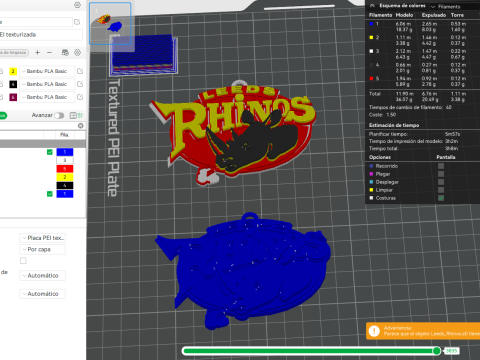
Task: Enable the Recorrido display checkbox
Action: pyautogui.click(x=441, y=166)
